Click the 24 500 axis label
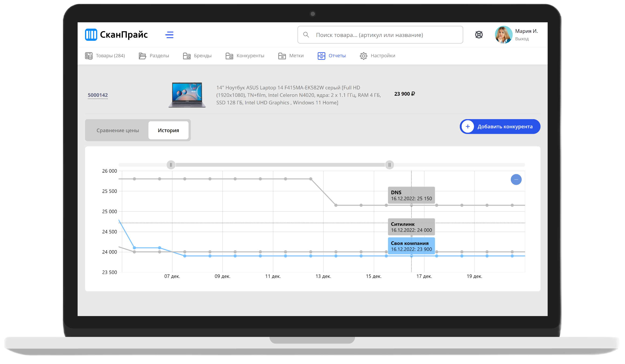625x364 pixels. point(109,232)
